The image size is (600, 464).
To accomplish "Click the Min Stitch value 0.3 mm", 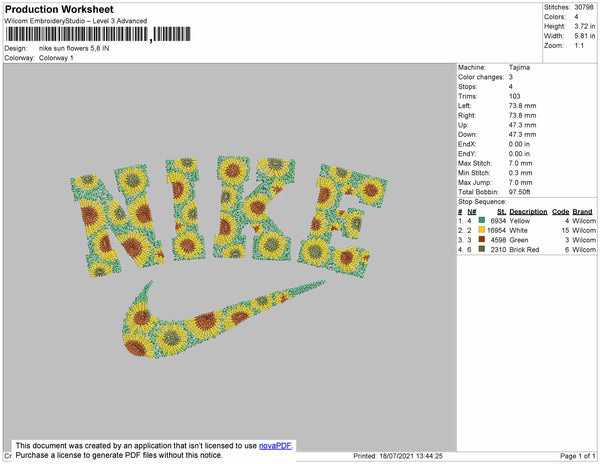I will click(520, 173).
